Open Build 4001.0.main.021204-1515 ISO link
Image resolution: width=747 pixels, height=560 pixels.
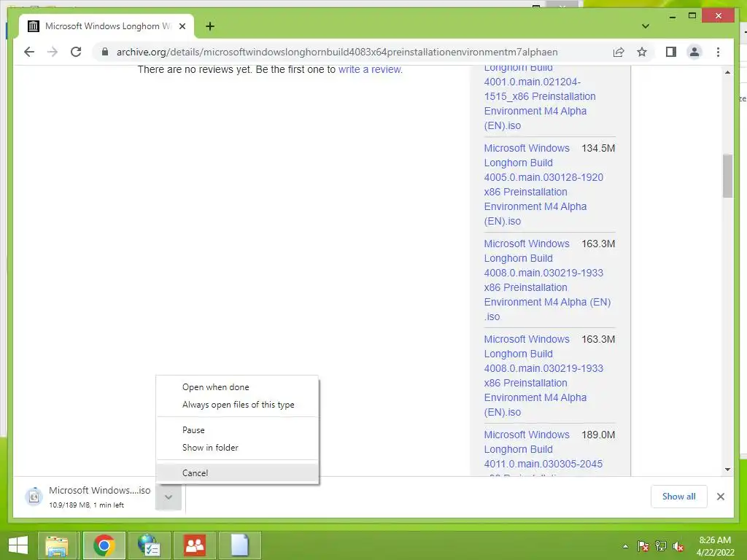tap(540, 97)
